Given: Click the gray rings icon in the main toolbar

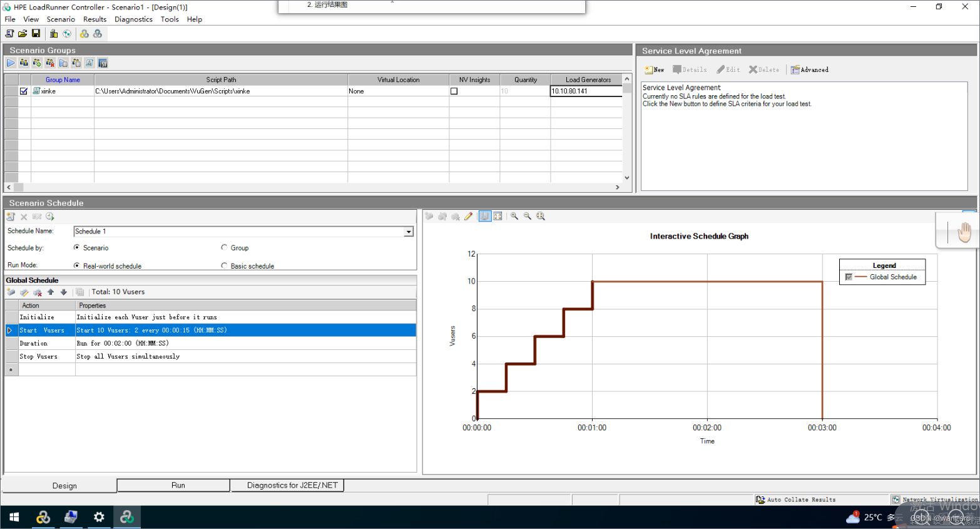Looking at the screenshot, I should click(x=98, y=34).
